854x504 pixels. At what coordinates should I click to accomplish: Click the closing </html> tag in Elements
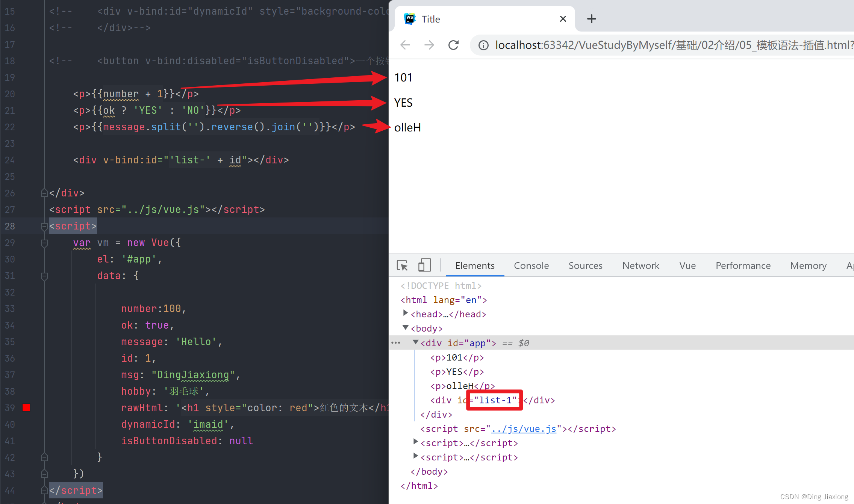pyautogui.click(x=419, y=486)
